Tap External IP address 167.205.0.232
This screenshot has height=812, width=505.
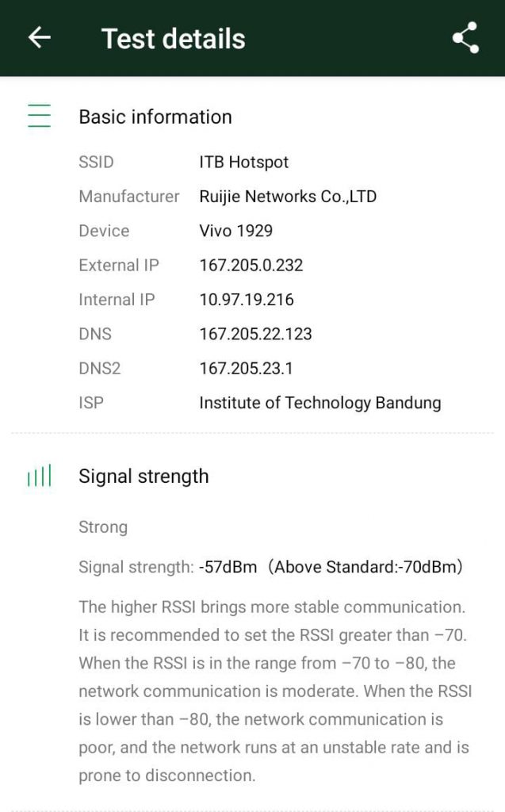(x=251, y=265)
